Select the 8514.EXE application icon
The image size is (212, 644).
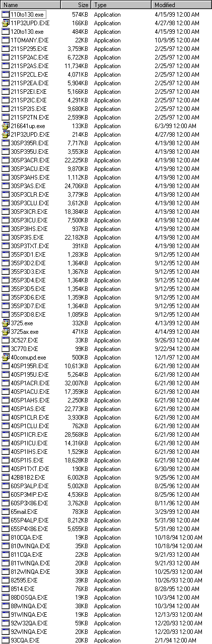(x=6, y=589)
